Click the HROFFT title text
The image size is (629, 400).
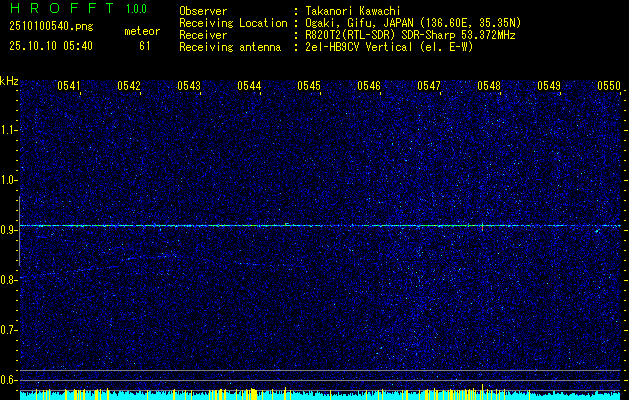61,8
